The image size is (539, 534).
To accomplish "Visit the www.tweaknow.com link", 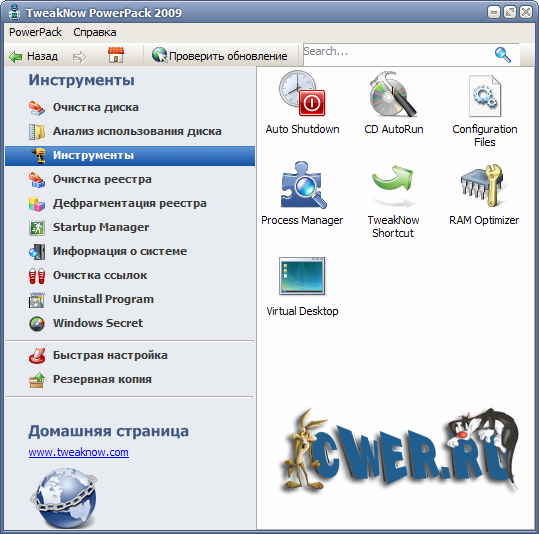I will 79,452.
